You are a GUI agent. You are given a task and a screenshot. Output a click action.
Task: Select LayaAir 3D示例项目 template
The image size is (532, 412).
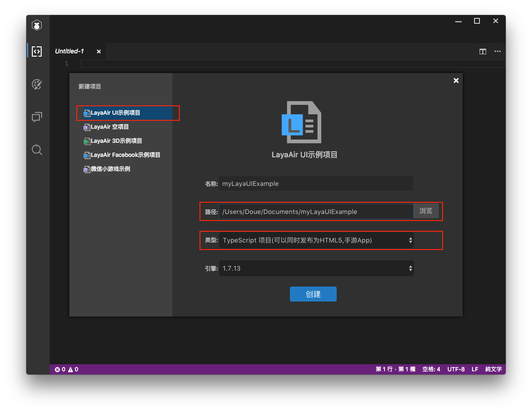coord(116,141)
